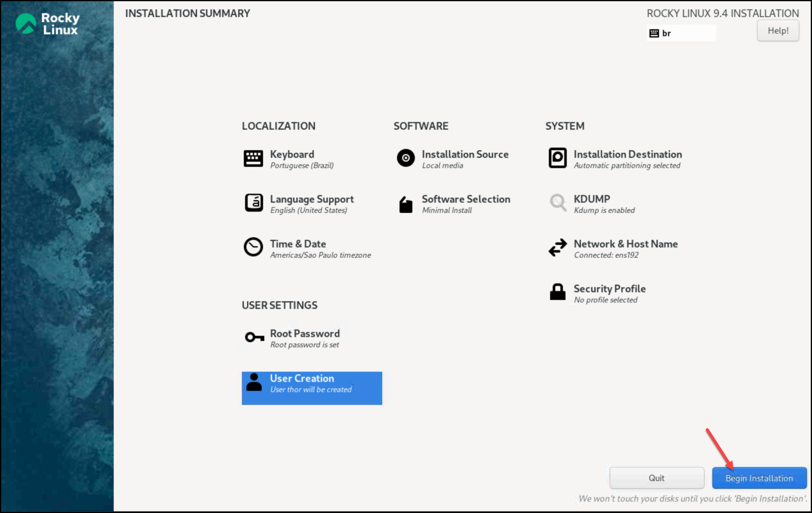The width and height of the screenshot is (812, 513).
Task: Click the Security Profile lock icon
Action: (x=557, y=292)
